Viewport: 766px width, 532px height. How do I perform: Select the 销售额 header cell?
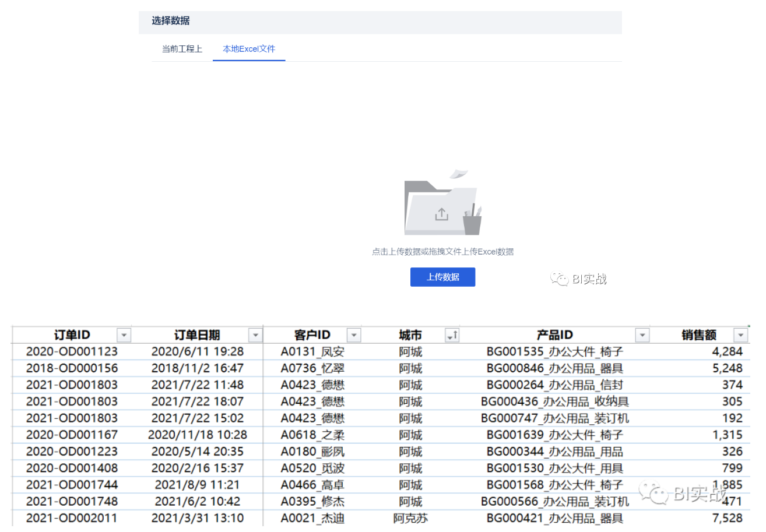(x=699, y=335)
